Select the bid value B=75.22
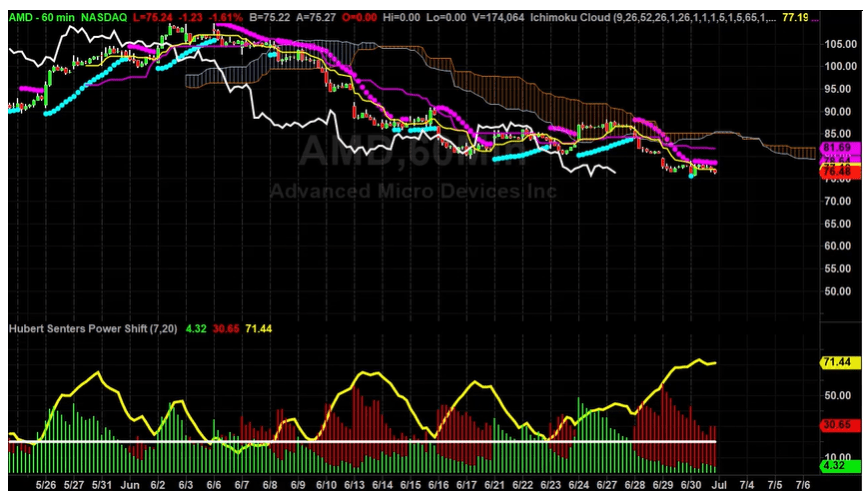Viewport: 867px width, 496px height. pyautogui.click(x=269, y=18)
